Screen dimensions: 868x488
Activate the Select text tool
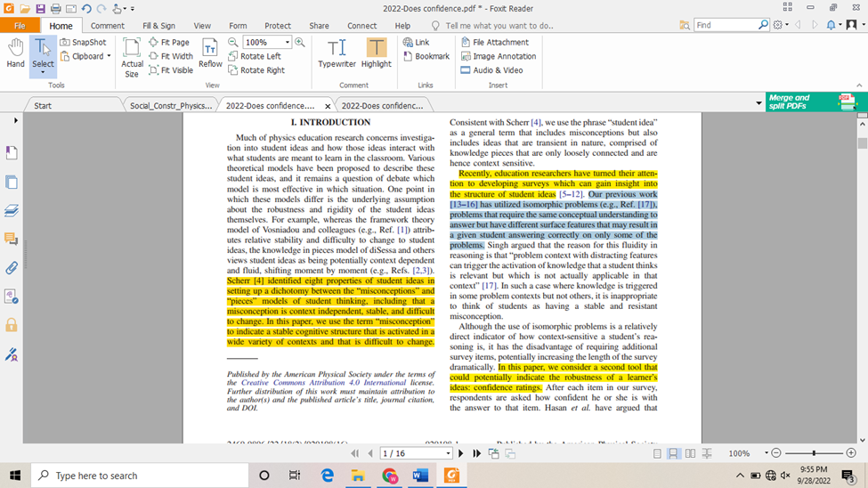(x=43, y=56)
